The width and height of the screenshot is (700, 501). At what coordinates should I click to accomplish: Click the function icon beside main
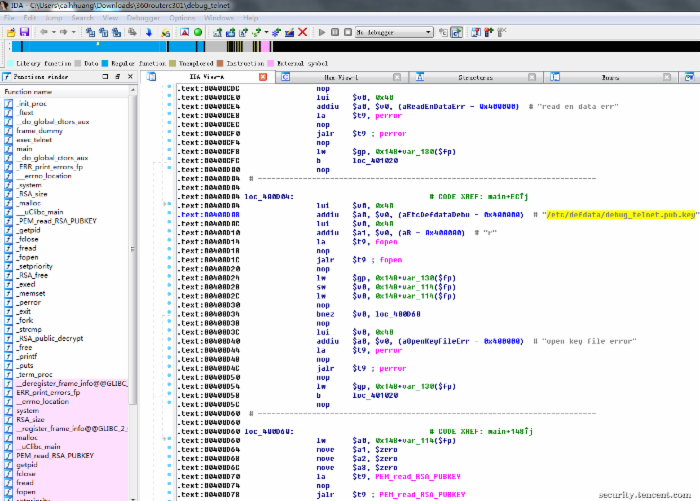pyautogui.click(x=8, y=148)
